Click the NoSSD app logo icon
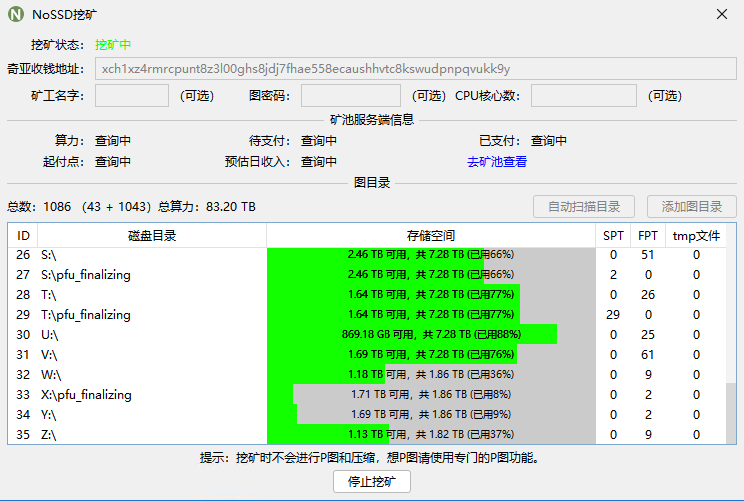 point(17,14)
